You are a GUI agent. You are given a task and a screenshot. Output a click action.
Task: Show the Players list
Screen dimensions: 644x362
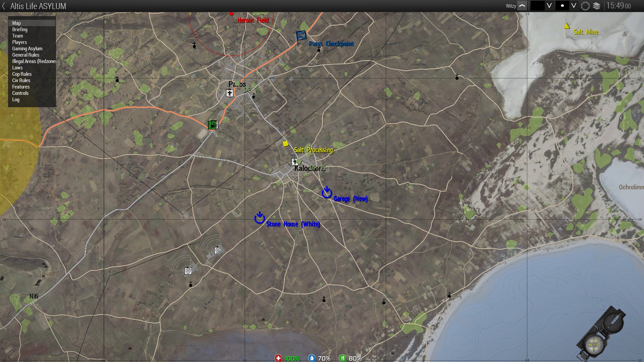[x=32, y=42]
